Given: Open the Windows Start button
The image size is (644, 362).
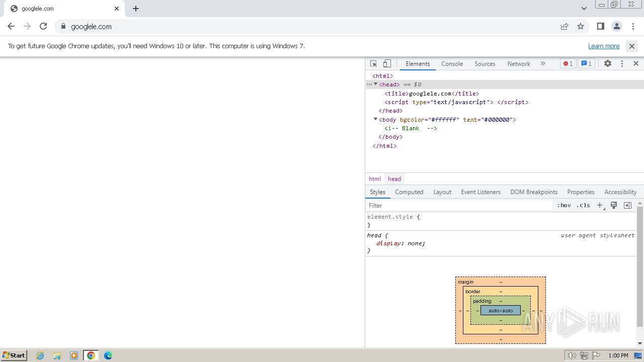Looking at the screenshot, I should (x=14, y=355).
